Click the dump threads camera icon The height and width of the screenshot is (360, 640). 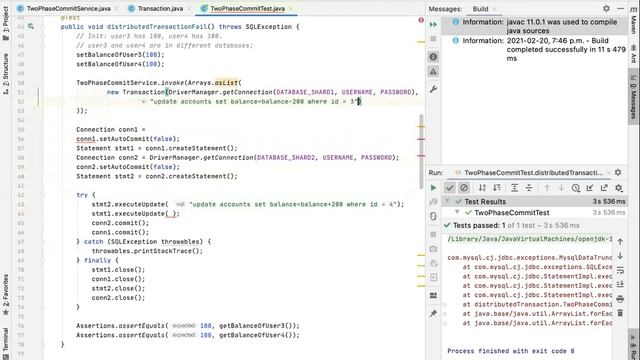(x=433, y=249)
